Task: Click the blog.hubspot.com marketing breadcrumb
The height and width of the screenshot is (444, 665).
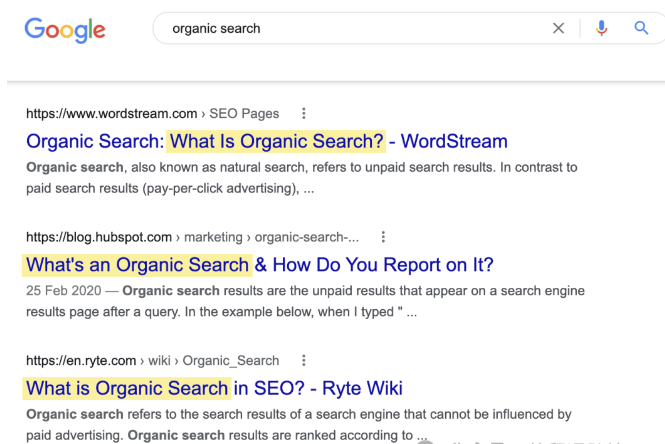Action: coord(193,237)
